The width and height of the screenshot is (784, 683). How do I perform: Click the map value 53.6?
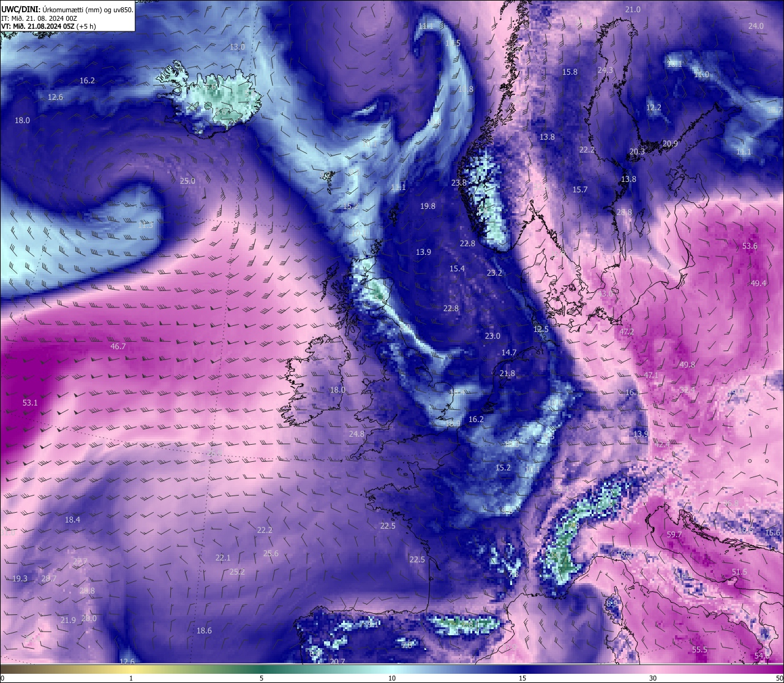(750, 246)
